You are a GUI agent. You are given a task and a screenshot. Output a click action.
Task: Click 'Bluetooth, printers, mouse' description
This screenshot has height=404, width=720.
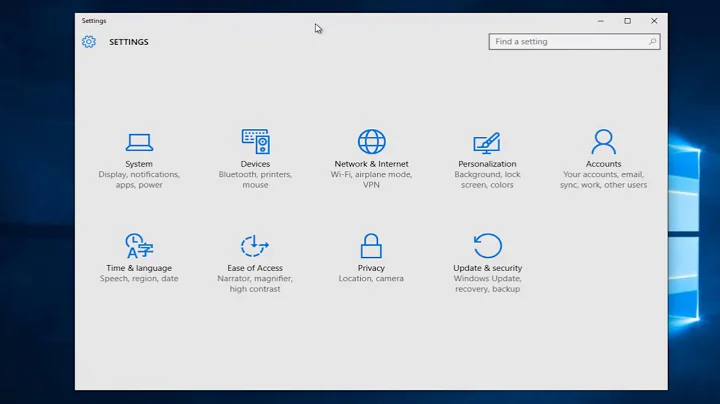[x=255, y=180]
